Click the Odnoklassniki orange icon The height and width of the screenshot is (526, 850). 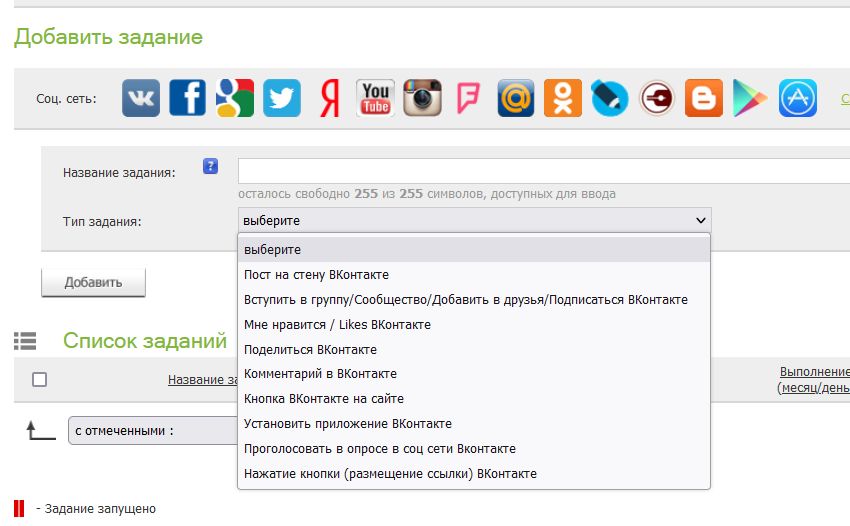point(563,98)
